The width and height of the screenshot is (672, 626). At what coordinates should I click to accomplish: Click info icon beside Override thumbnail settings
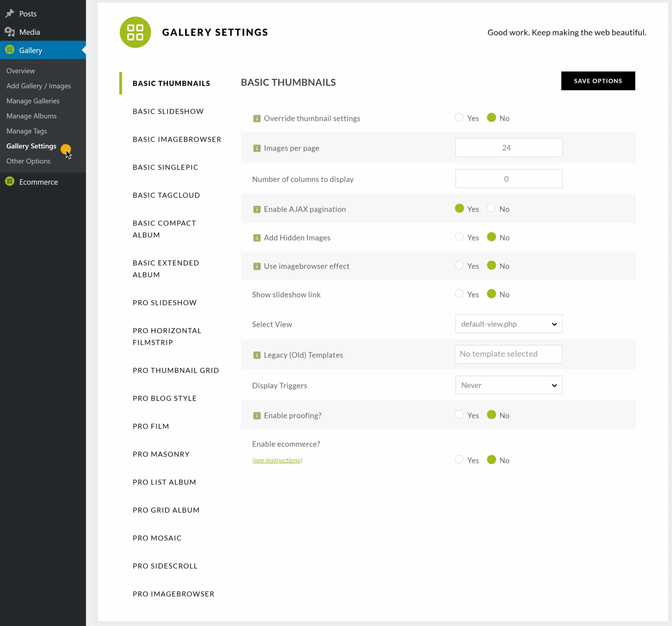[257, 118]
